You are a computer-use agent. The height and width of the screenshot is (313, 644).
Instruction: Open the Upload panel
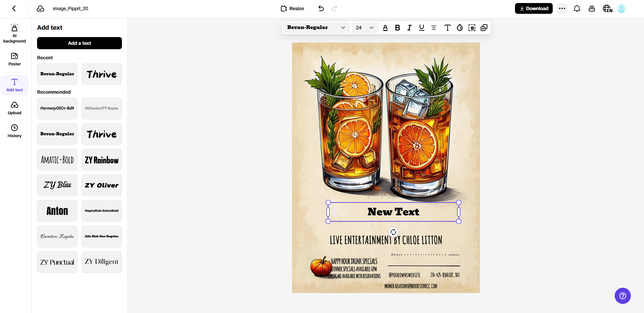click(x=14, y=108)
